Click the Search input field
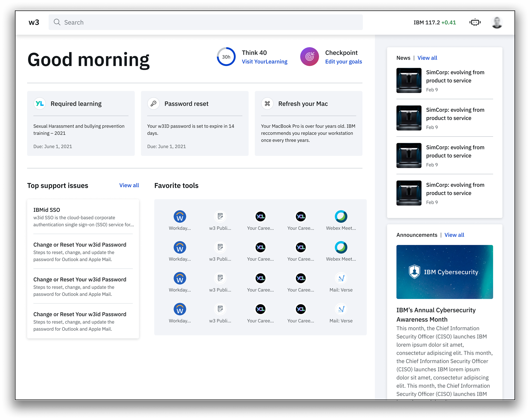Image resolution: width=530 pixels, height=420 pixels. click(205, 22)
